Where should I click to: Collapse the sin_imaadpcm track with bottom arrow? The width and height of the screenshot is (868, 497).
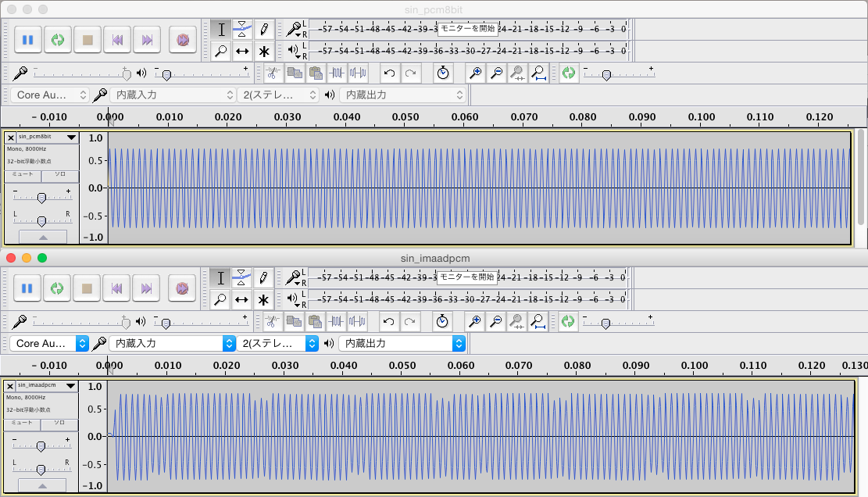43,486
